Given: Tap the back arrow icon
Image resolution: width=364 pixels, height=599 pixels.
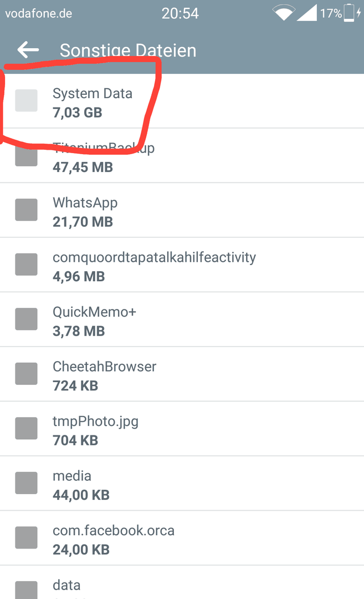Looking at the screenshot, I should pyautogui.click(x=28, y=50).
